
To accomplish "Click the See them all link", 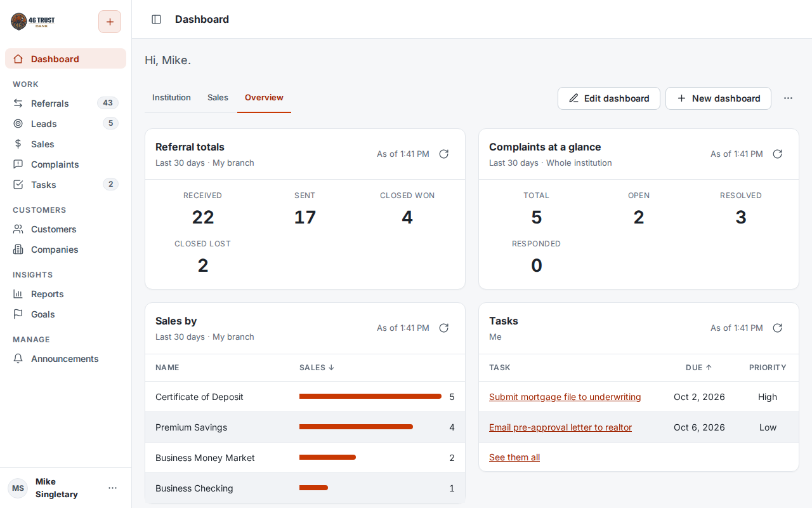I will [514, 457].
